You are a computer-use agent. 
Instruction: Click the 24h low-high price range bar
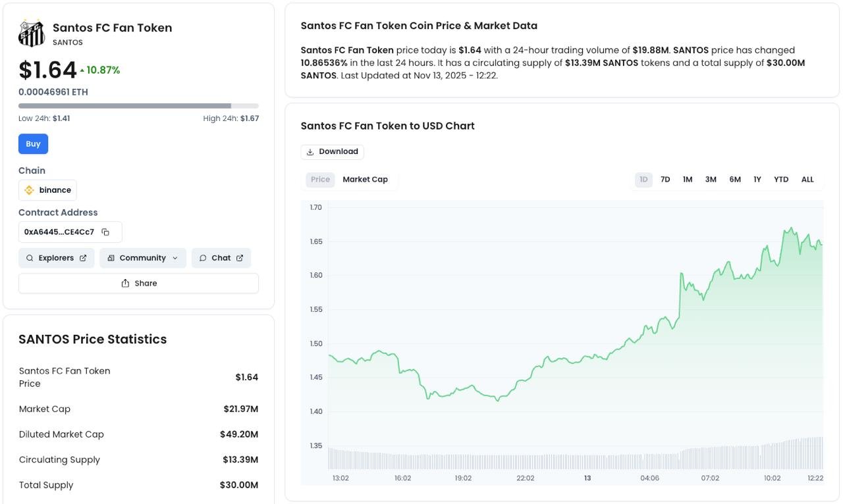(x=138, y=106)
